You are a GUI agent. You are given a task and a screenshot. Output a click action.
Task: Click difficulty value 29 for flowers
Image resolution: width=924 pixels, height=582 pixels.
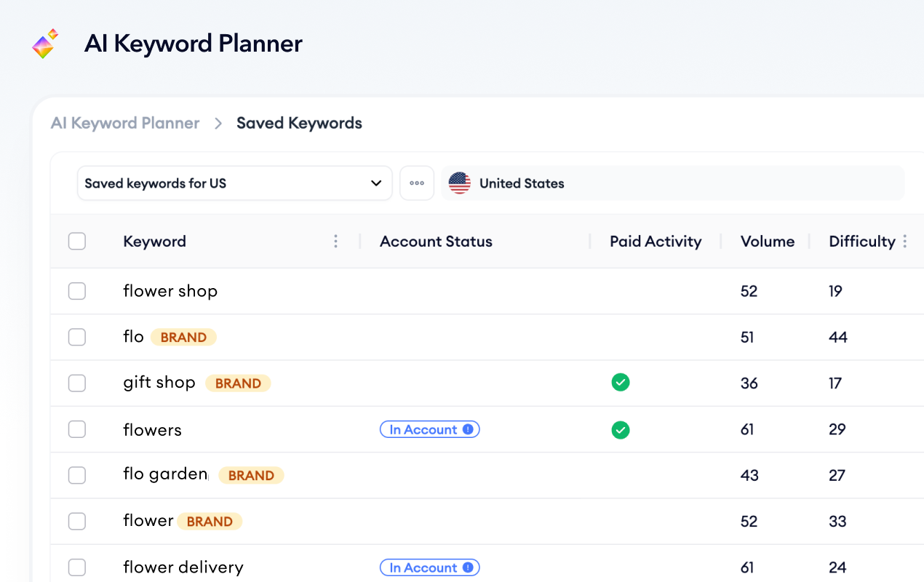click(x=837, y=429)
